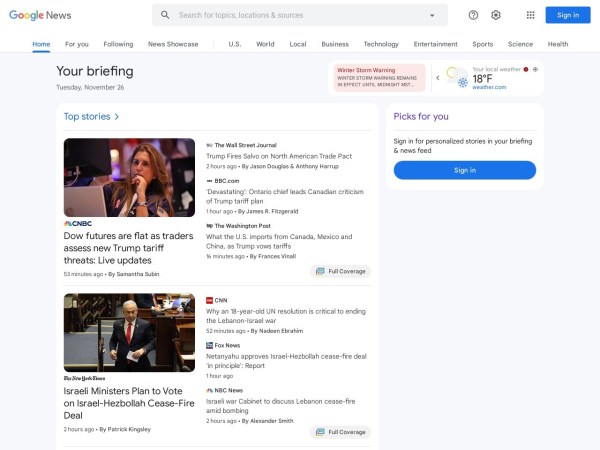Click the Google News logo
The image size is (600, 450).
click(40, 15)
